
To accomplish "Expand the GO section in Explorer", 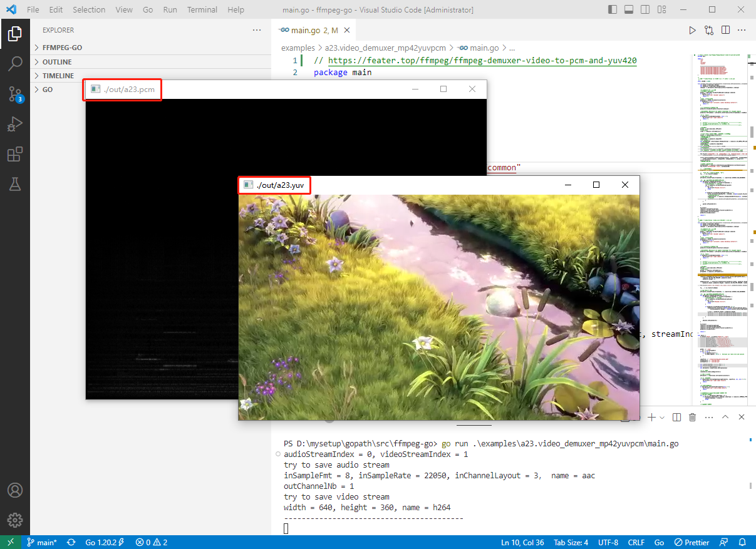I will (x=58, y=89).
